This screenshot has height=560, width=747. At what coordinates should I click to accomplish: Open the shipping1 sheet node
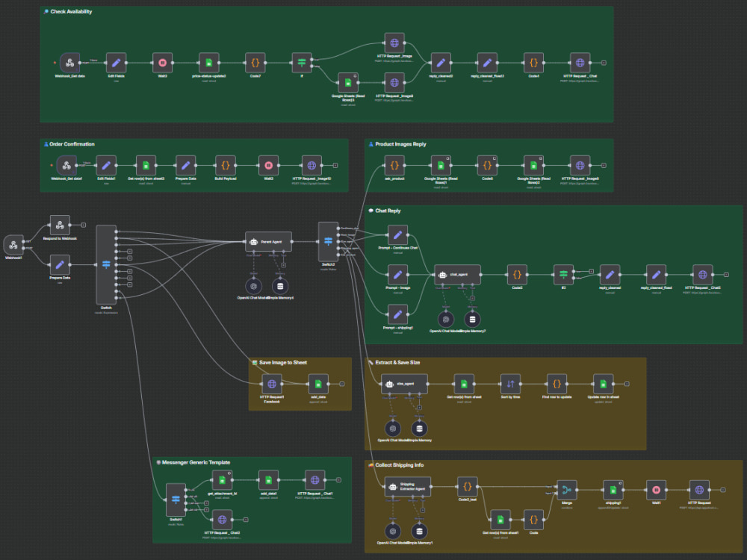tap(613, 490)
